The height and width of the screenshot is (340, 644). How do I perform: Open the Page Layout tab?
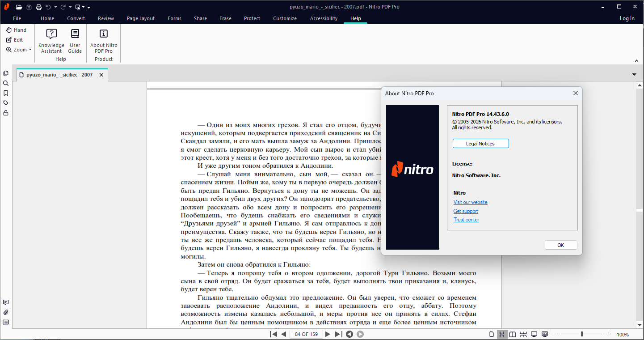coord(140,18)
